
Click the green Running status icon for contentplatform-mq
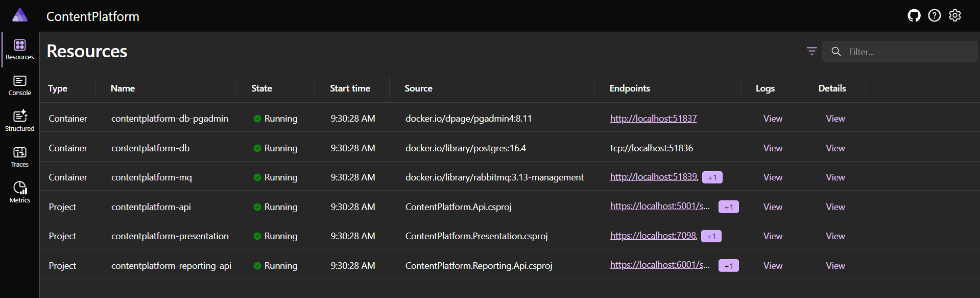click(257, 177)
